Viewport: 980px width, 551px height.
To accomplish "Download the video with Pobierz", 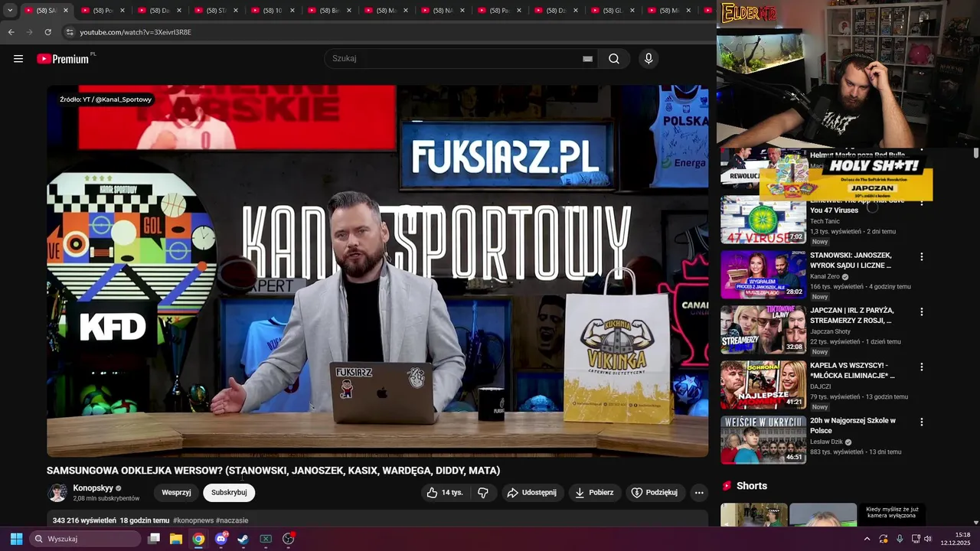I will (x=594, y=493).
